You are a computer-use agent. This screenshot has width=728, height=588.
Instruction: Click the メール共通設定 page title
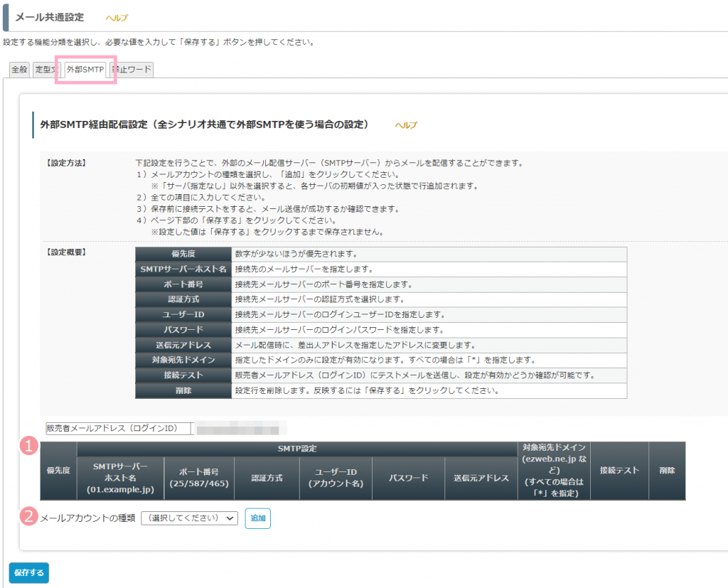point(50,17)
